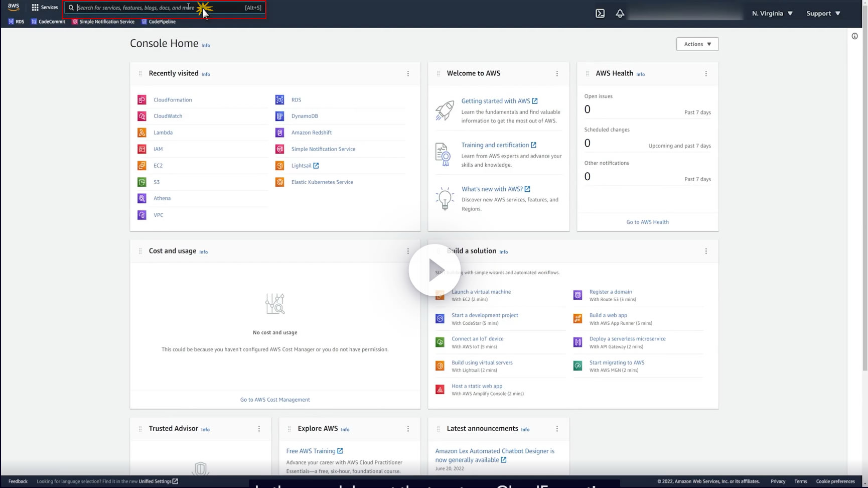Viewport: 868px width, 488px height.
Task: Open the Services grid menu
Action: coord(45,8)
